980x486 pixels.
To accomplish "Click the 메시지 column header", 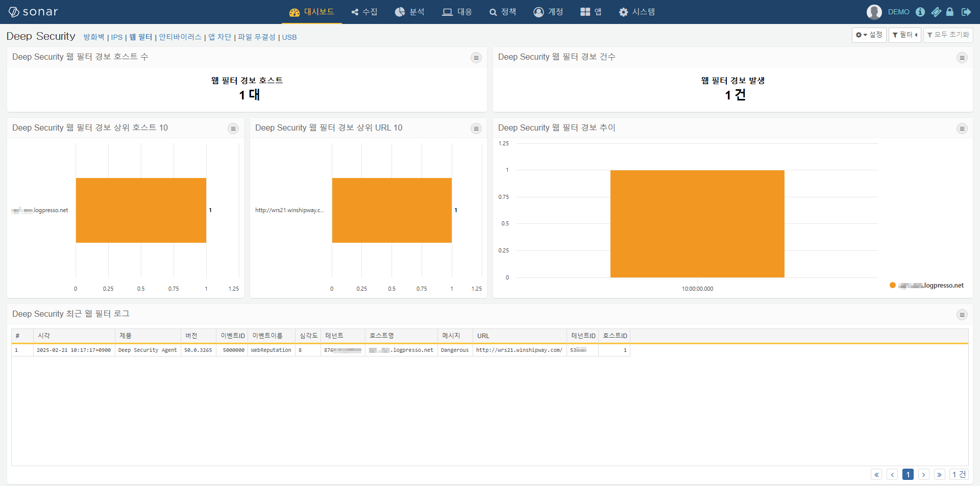I will (x=455, y=336).
